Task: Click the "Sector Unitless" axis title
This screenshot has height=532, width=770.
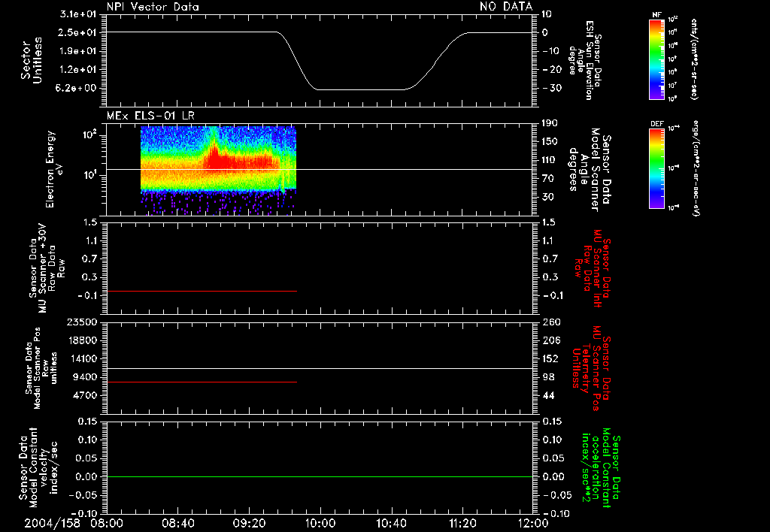Action: [32, 60]
